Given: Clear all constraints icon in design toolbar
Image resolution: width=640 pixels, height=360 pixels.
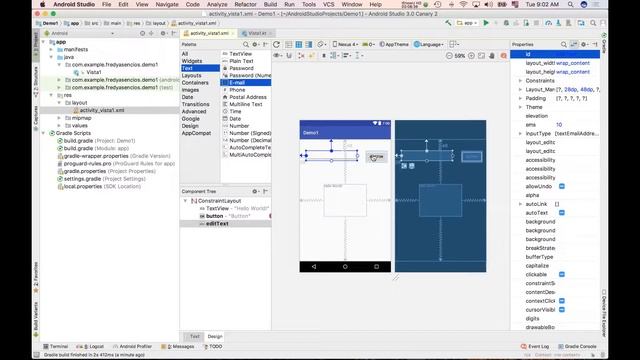Looking at the screenshot, I should [301, 56].
